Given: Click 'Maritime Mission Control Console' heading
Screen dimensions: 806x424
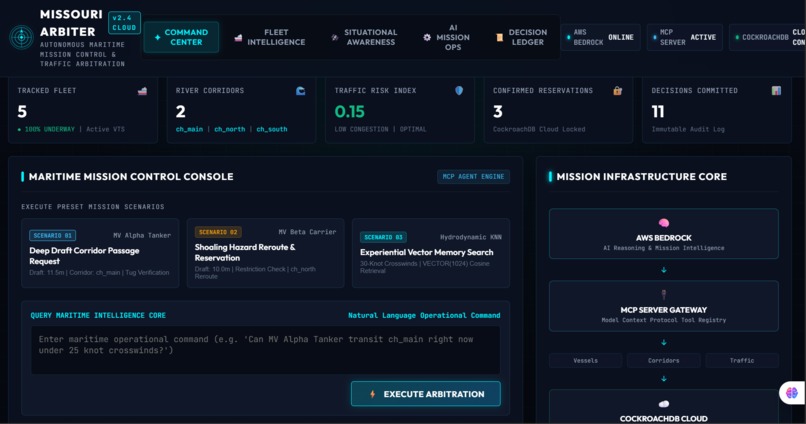Looking at the screenshot, I should pos(131,176).
